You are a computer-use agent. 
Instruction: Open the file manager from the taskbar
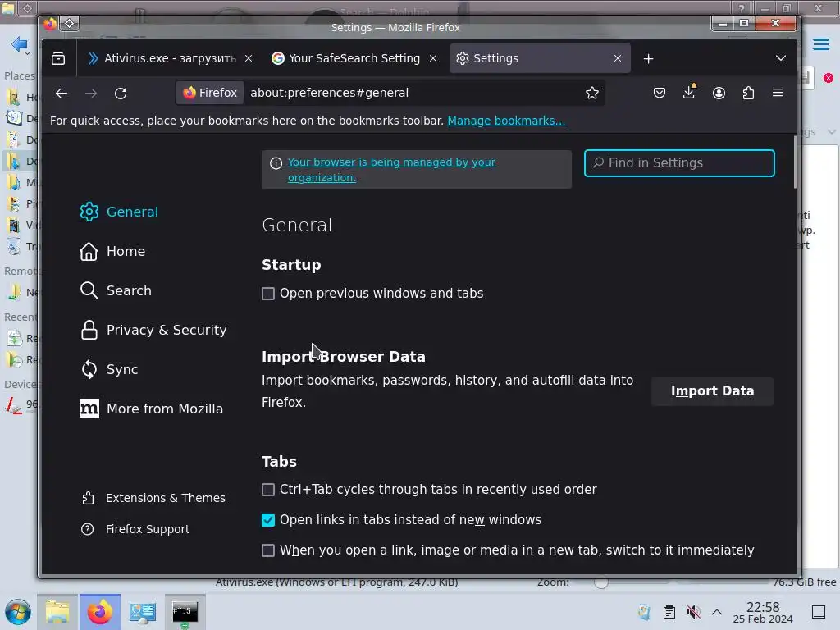point(57,612)
